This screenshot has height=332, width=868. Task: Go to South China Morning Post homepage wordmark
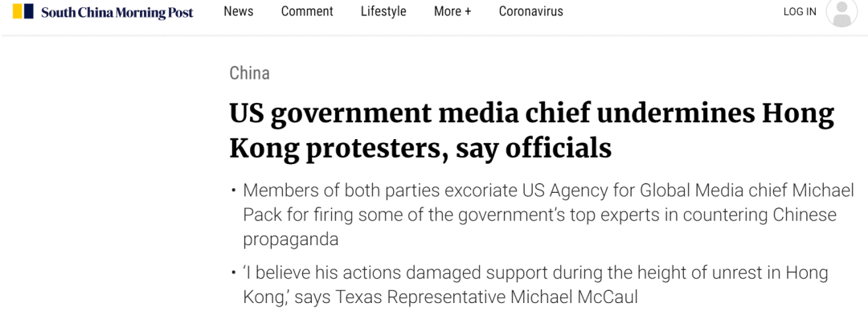click(x=117, y=12)
